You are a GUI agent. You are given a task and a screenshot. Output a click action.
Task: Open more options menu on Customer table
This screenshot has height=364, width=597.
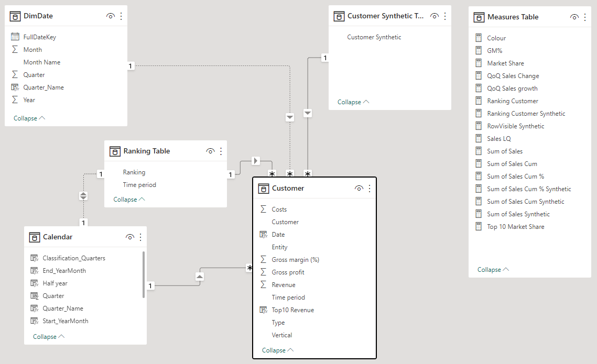coord(370,188)
